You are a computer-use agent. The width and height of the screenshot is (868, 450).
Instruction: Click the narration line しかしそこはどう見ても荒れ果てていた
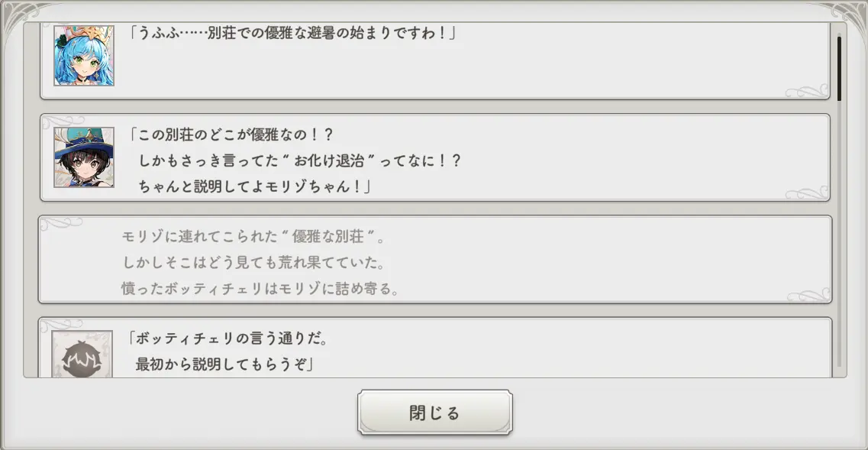click(x=253, y=263)
